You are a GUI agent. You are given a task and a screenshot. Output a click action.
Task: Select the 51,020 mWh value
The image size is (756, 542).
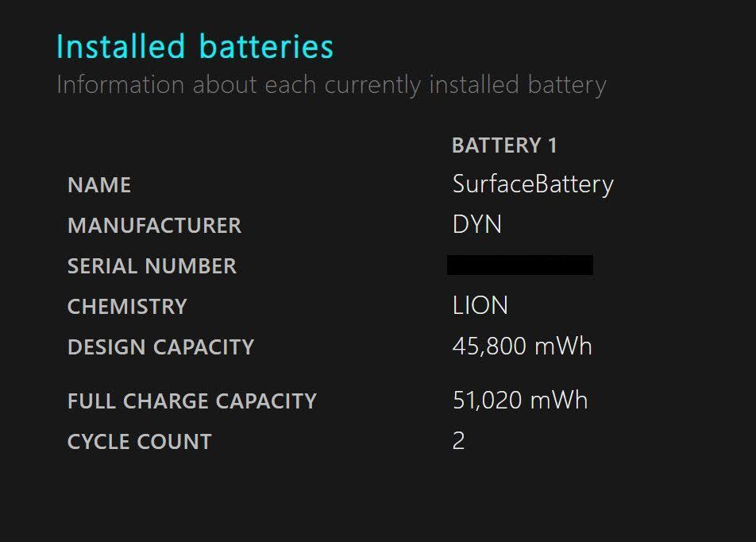(520, 401)
